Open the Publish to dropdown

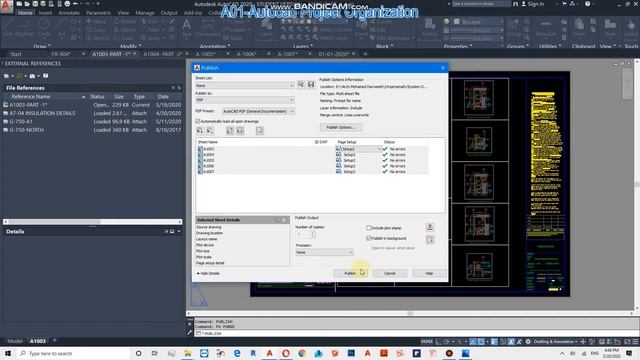click(x=244, y=100)
